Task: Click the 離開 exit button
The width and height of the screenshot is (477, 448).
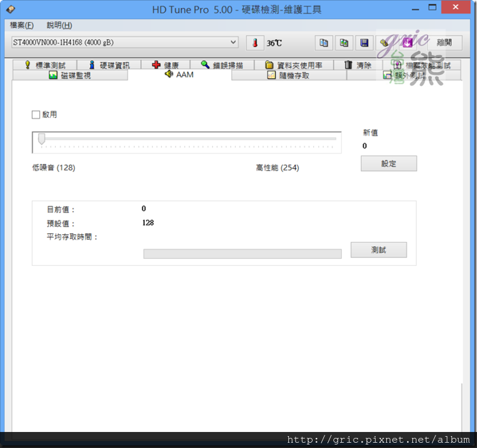Action: 444,43
